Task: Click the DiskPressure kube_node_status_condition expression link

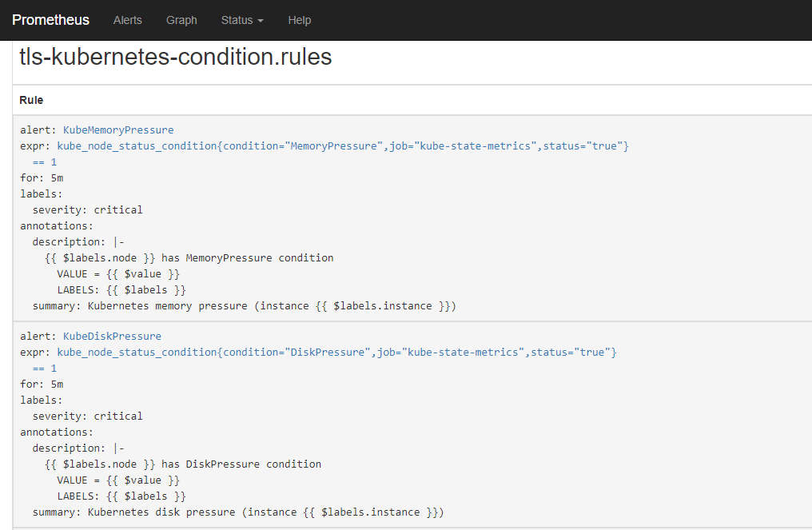Action: 336,352
